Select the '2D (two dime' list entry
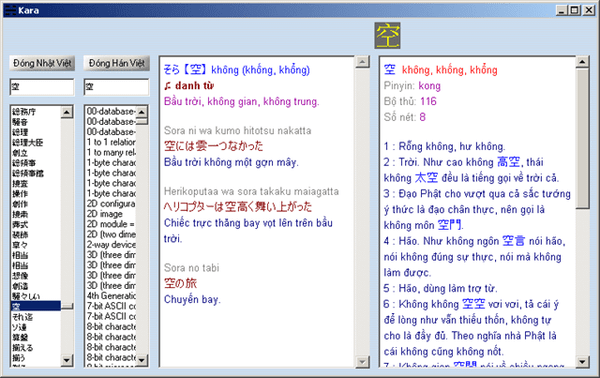Screen dimensions: 600x378 pyautogui.click(x=111, y=235)
